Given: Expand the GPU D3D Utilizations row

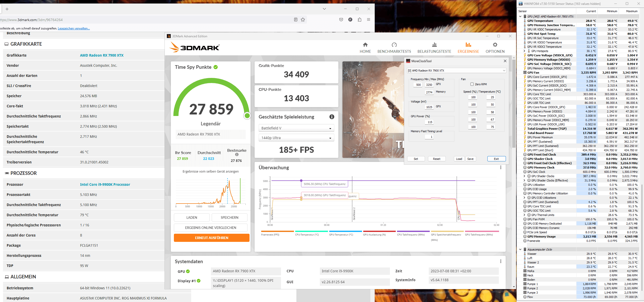Looking at the screenshot, I should pos(524,198).
